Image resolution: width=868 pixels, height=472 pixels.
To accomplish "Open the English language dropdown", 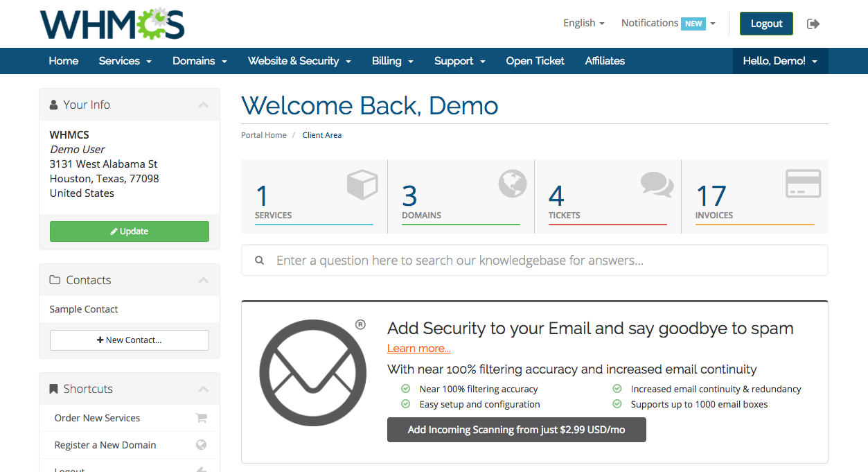I will pyautogui.click(x=583, y=23).
